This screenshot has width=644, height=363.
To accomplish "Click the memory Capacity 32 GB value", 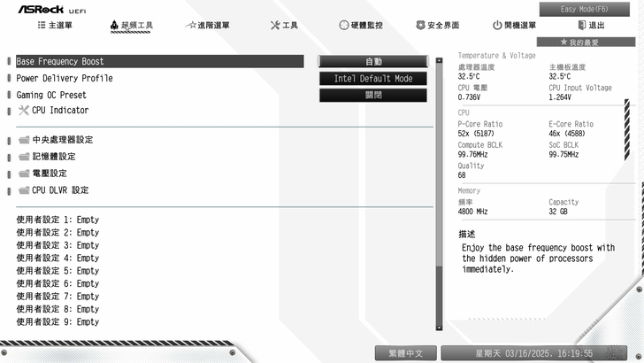I will click(558, 212).
